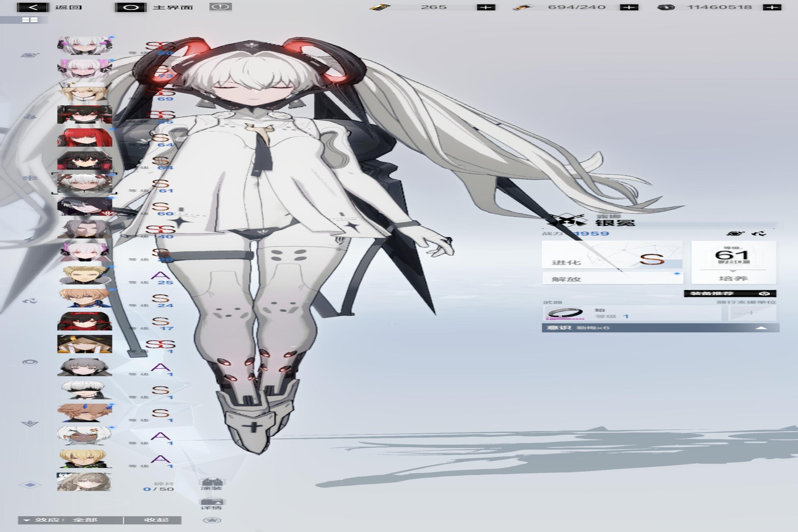Select the S level 73 character
798x532 pixels.
pyautogui.click(x=85, y=68)
